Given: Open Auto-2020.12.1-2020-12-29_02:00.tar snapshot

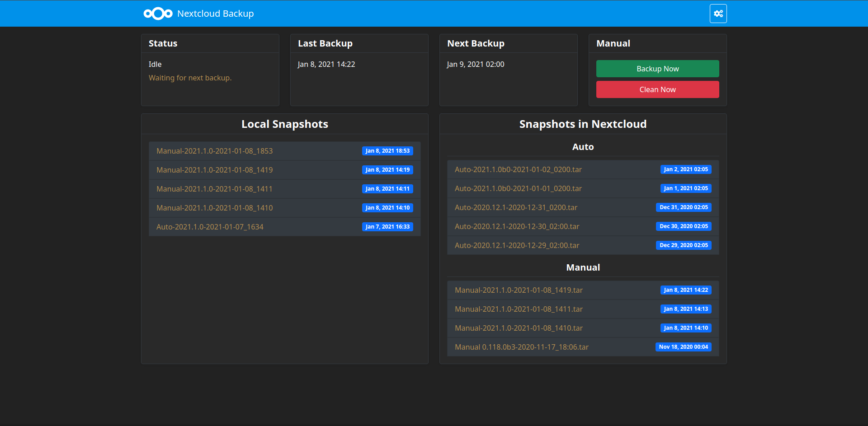Looking at the screenshot, I should [583, 245].
